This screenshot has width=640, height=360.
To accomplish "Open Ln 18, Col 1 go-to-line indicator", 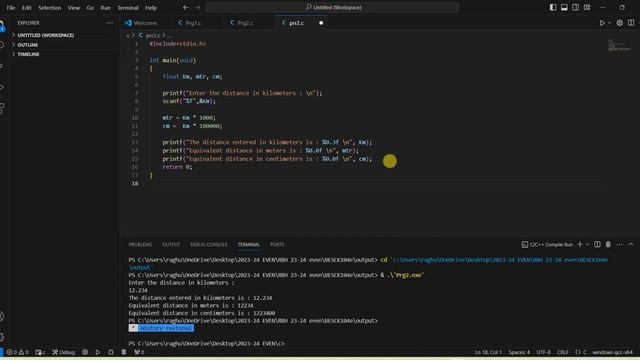I will point(488,352).
